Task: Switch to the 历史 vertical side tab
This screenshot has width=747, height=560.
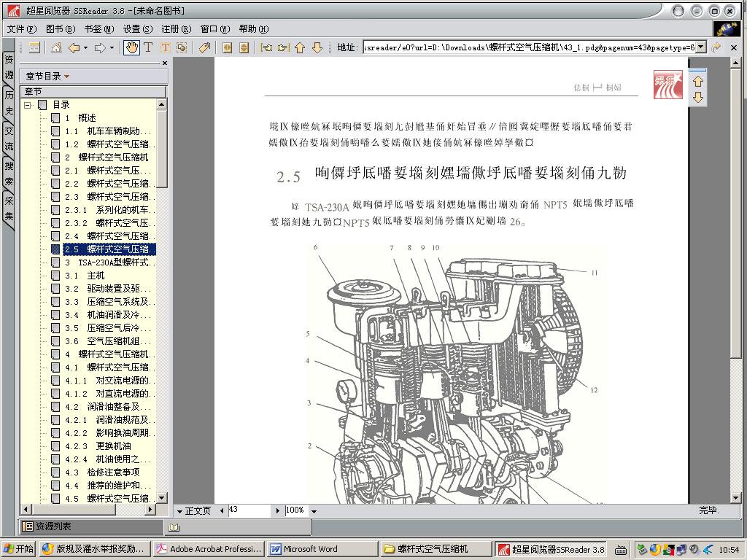Action: tap(9, 102)
